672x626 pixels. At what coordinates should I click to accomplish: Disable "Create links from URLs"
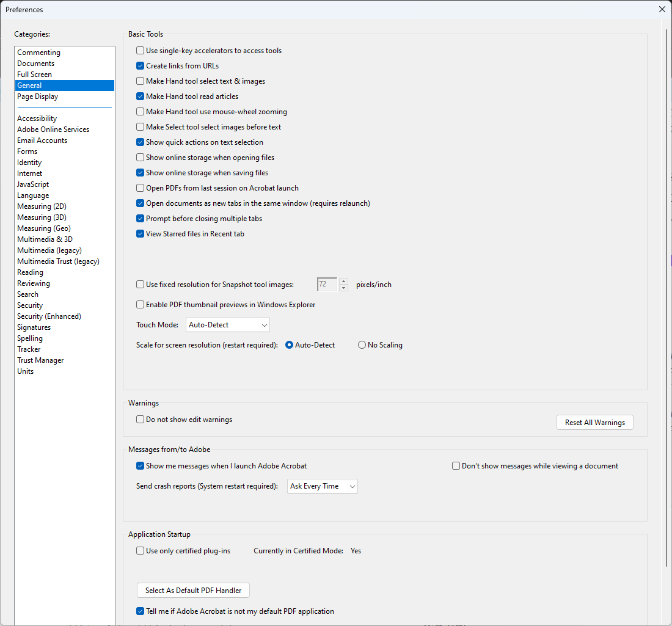coord(140,65)
